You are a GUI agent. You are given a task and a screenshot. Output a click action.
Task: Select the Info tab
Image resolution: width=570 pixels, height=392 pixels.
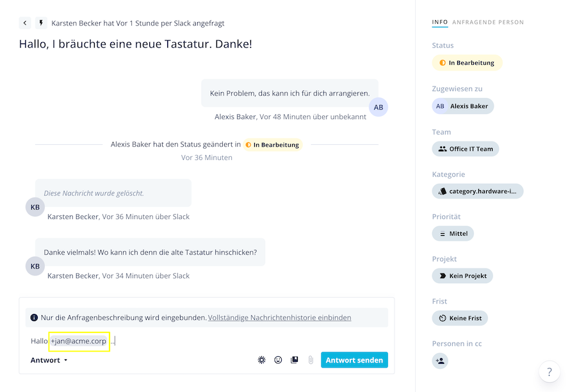(440, 22)
